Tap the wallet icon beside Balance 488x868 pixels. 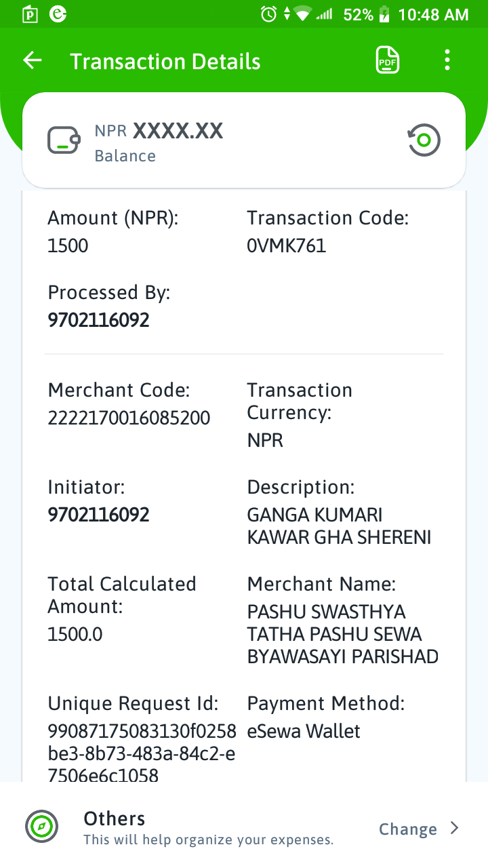(64, 140)
